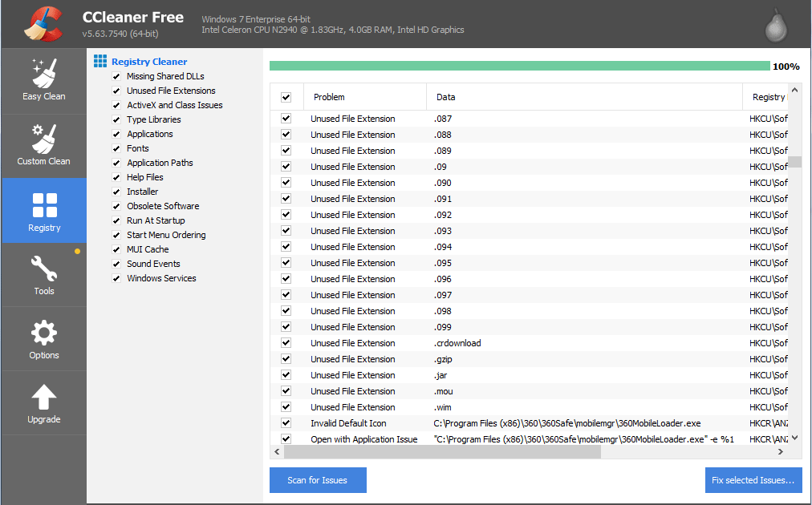The height and width of the screenshot is (505, 812).
Task: Uncheck the MUI Cache option
Action: (x=116, y=249)
